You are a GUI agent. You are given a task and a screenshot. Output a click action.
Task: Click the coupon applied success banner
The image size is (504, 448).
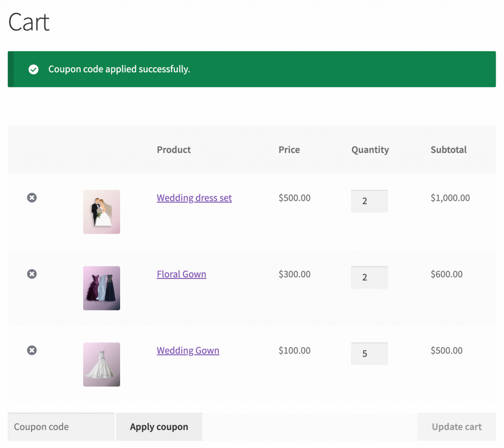(x=252, y=69)
